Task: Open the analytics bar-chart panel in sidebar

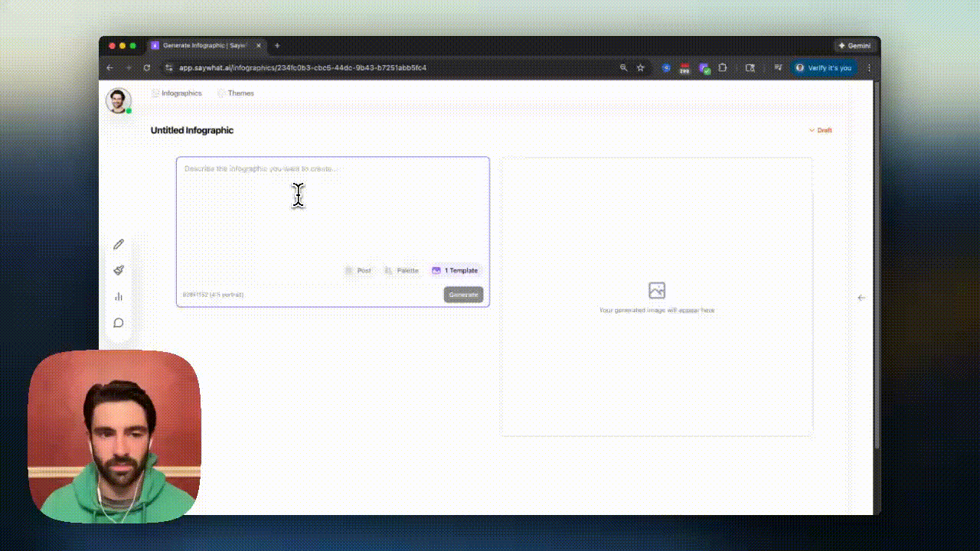Action: pyautogui.click(x=119, y=296)
